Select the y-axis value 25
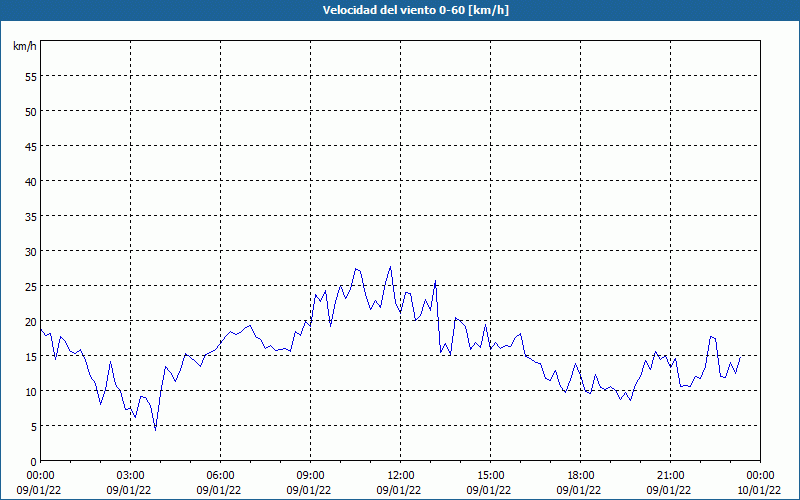The image size is (800, 500). 31,286
